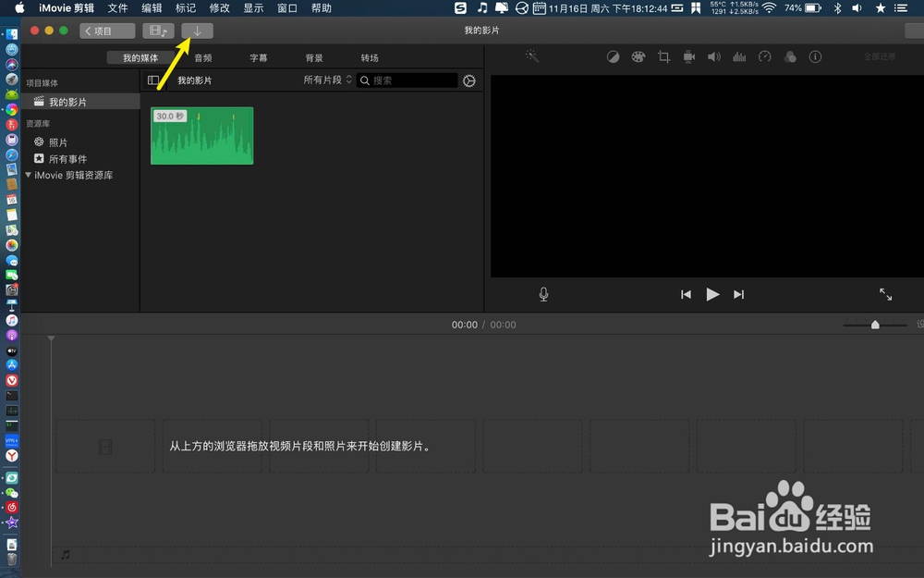The image size is (924, 578).
Task: Open Music app in the Dock
Action: point(12,320)
